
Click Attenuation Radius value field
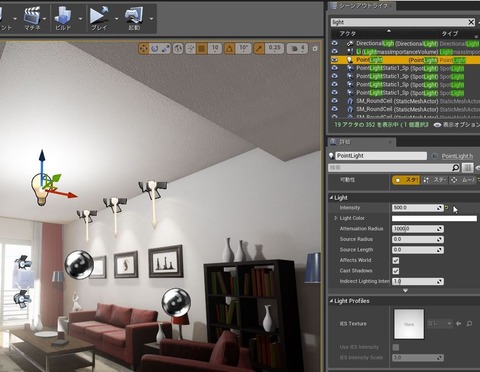pyautogui.click(x=418, y=229)
